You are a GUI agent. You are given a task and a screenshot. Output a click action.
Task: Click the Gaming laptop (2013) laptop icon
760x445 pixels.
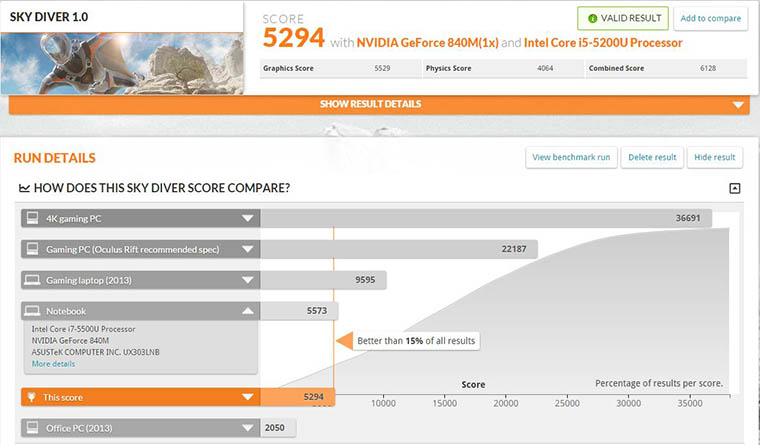32,280
